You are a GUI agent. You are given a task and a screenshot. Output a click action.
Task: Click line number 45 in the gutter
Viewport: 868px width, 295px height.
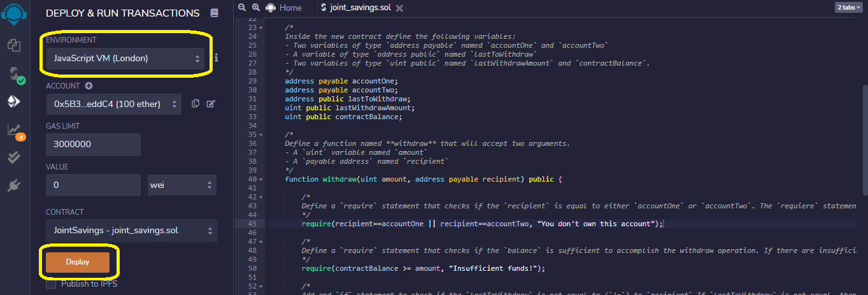[x=252, y=224]
